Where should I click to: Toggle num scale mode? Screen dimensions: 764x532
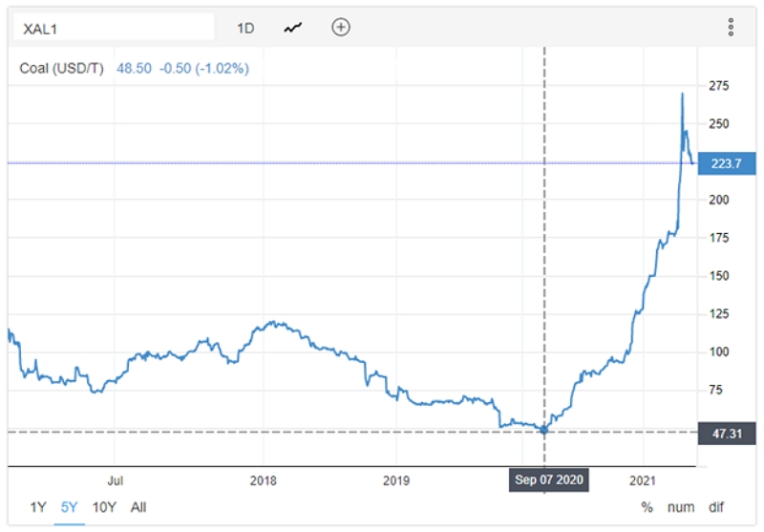pyautogui.click(x=681, y=507)
